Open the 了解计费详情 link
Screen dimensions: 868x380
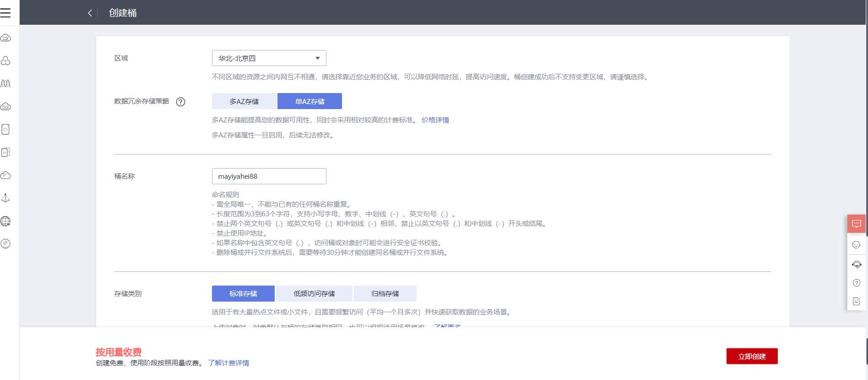pyautogui.click(x=229, y=363)
